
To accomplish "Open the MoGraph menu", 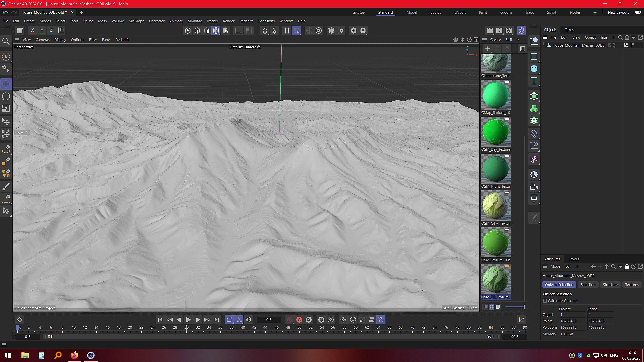I will pos(136,21).
